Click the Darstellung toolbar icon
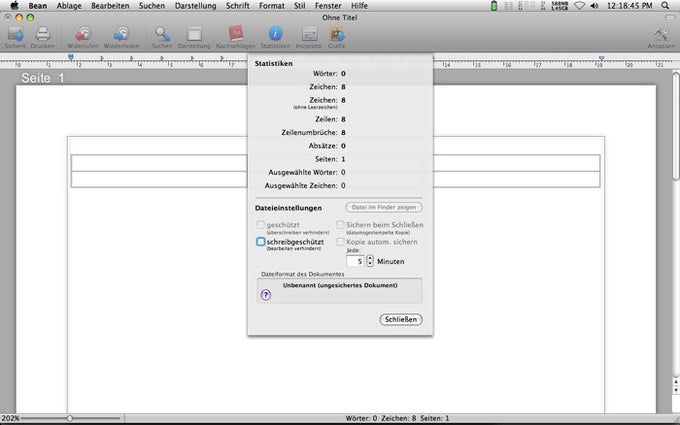 point(194,34)
